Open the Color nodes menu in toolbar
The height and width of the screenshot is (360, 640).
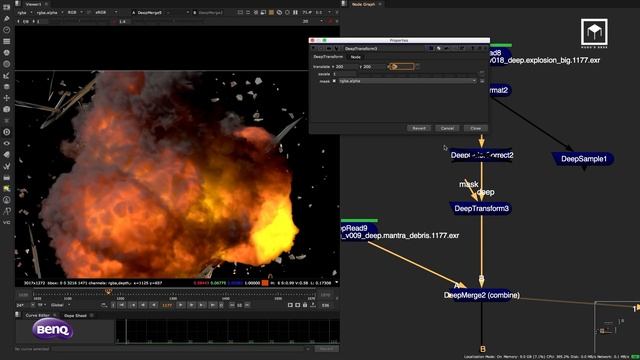7,53
